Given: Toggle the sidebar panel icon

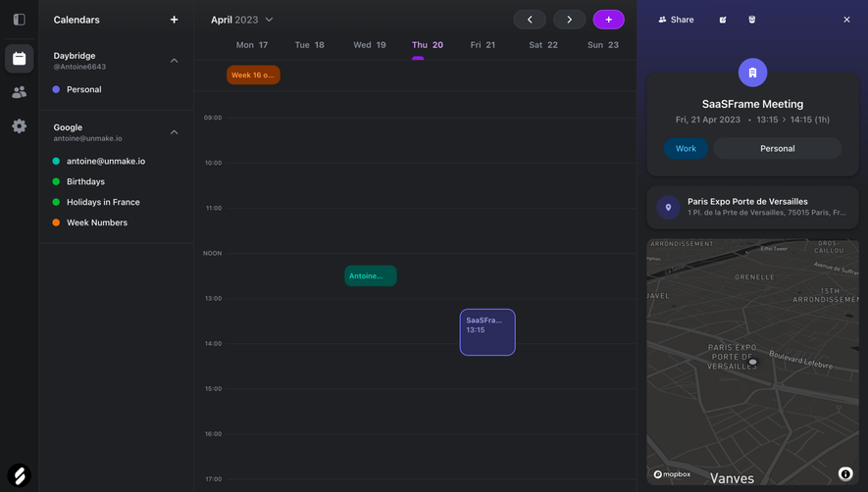Looking at the screenshot, I should (x=19, y=20).
